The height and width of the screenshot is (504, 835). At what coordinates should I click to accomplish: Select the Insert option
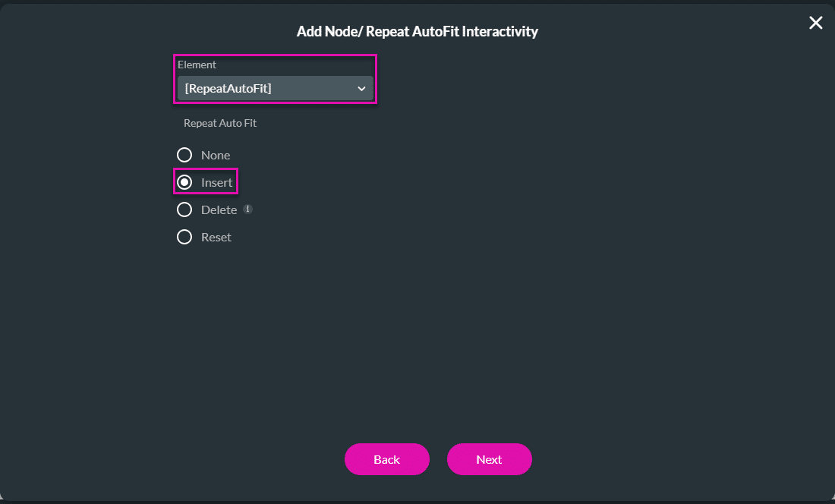pyautogui.click(x=184, y=181)
